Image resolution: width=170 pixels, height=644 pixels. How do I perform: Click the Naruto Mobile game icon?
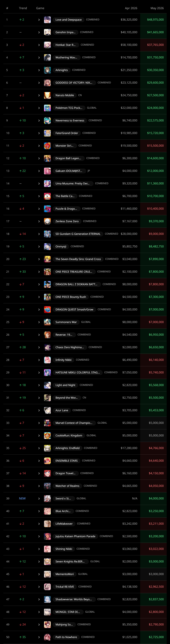[47, 95]
